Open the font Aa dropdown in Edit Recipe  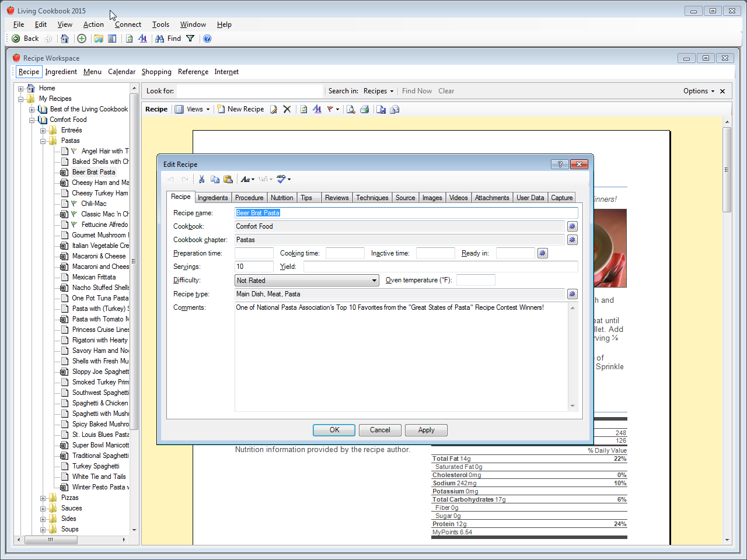(x=247, y=179)
